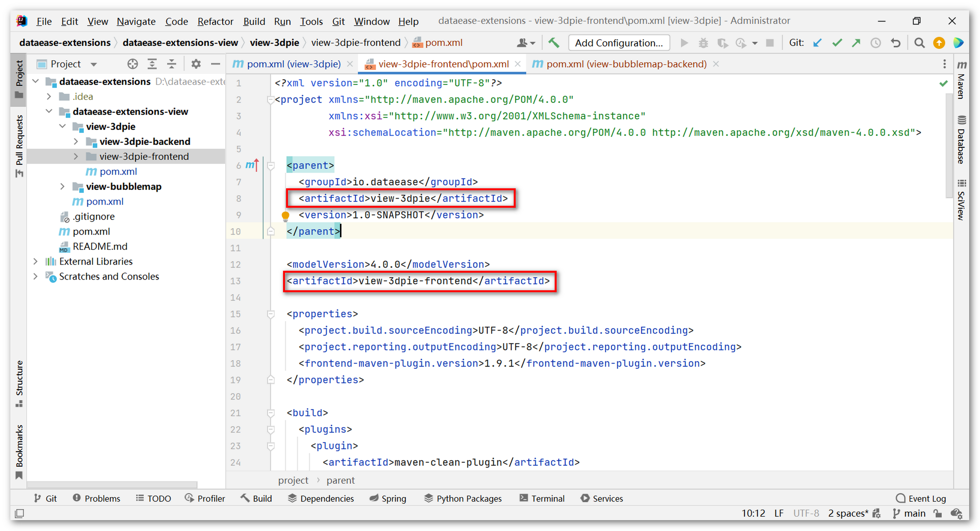
Task: Hide the Project panel minus icon
Action: tap(215, 64)
